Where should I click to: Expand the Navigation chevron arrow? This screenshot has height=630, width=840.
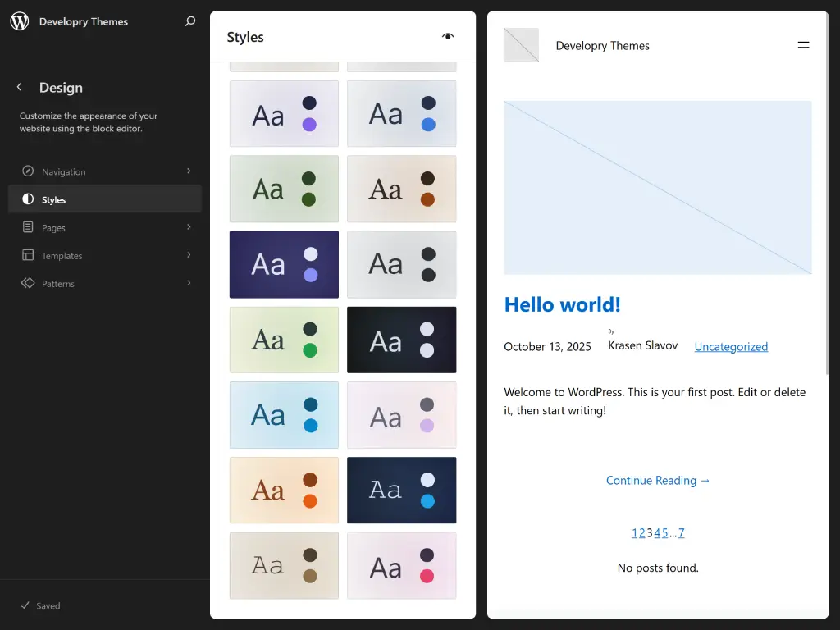coord(189,171)
